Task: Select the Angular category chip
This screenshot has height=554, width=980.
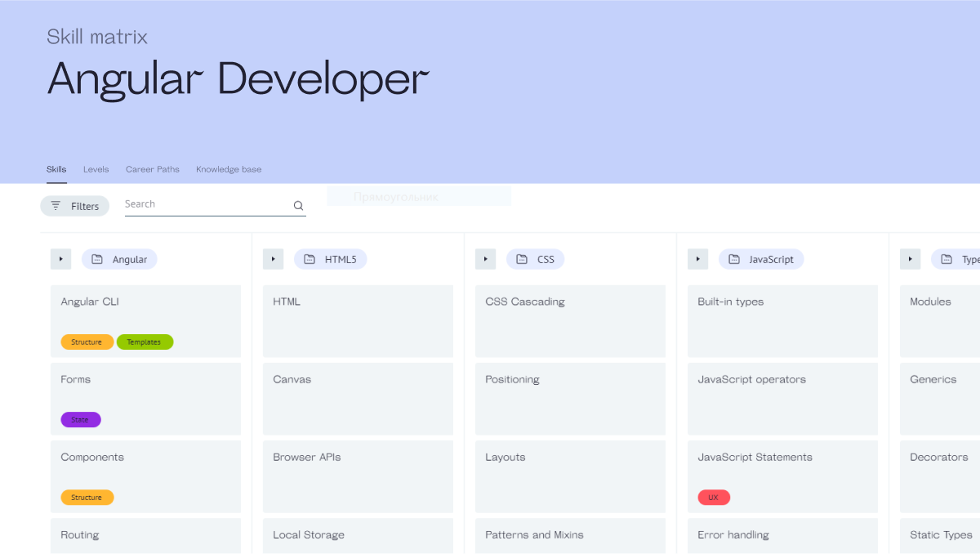Action: tap(119, 259)
